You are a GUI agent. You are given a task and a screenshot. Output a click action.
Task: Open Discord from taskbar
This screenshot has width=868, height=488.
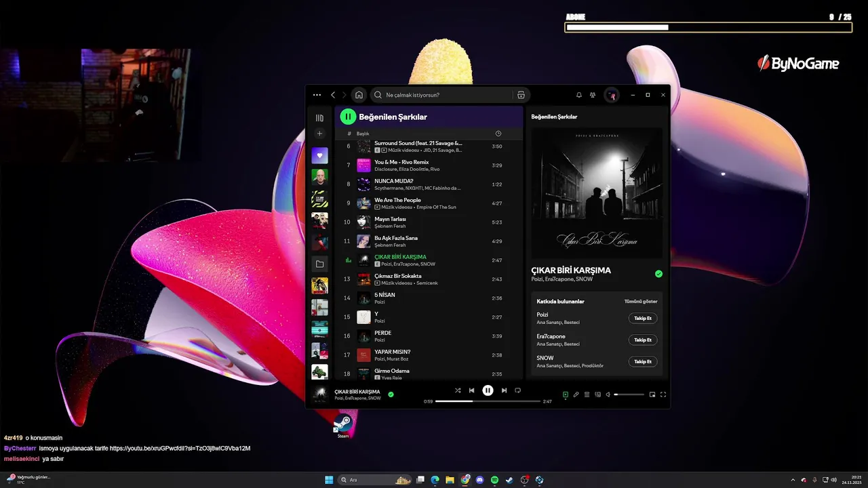[x=479, y=480]
